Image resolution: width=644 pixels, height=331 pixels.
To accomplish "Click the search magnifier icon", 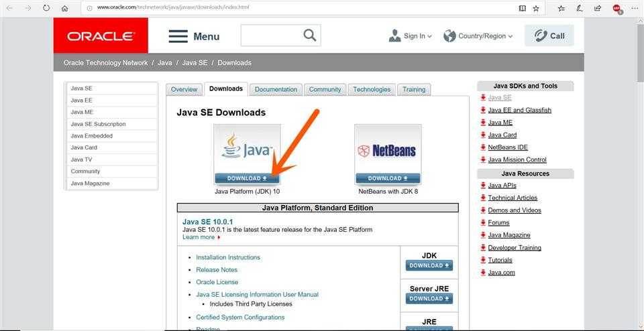I will pos(310,36).
